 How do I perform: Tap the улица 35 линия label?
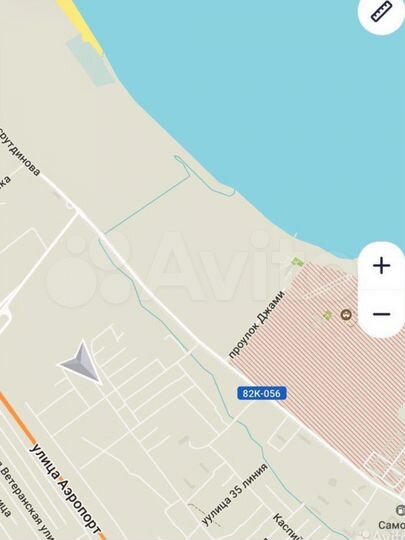234,495
